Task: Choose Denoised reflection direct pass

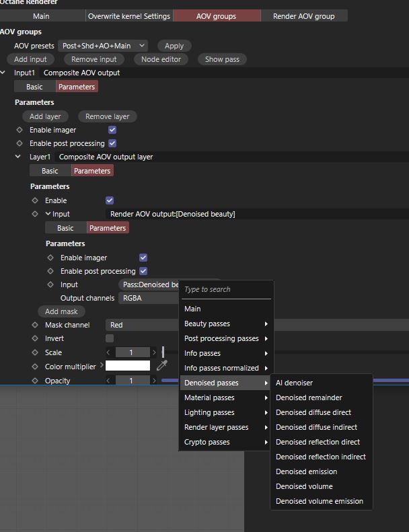Action: (321, 442)
